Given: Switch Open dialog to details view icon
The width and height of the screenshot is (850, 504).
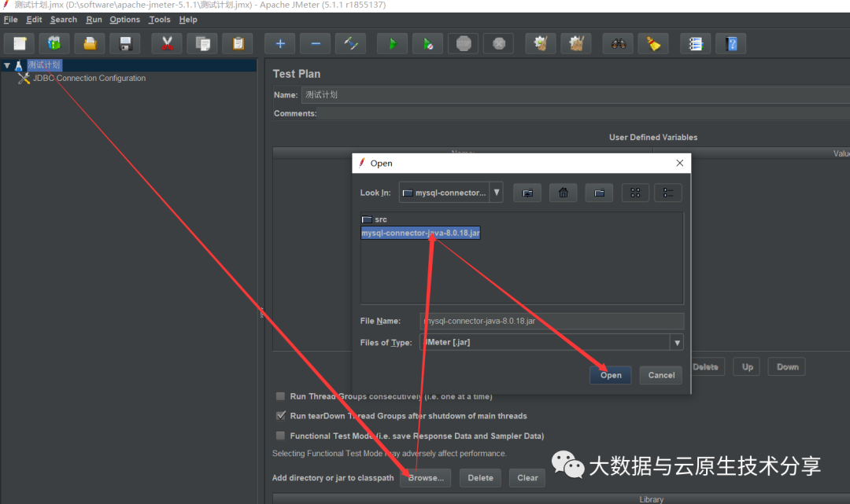Looking at the screenshot, I should (x=668, y=193).
